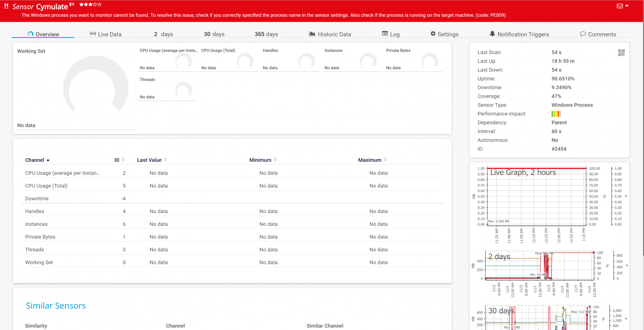The image size is (644, 330).
Task: Open the 365 days tab
Action: (x=266, y=34)
